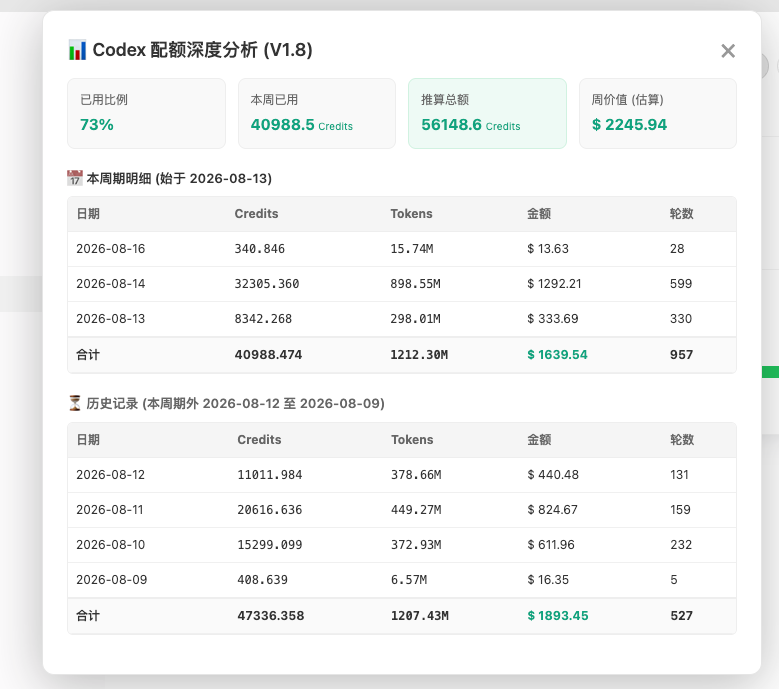Click the 日期 header in history table
The width and height of the screenshot is (779, 689).
coord(88,440)
